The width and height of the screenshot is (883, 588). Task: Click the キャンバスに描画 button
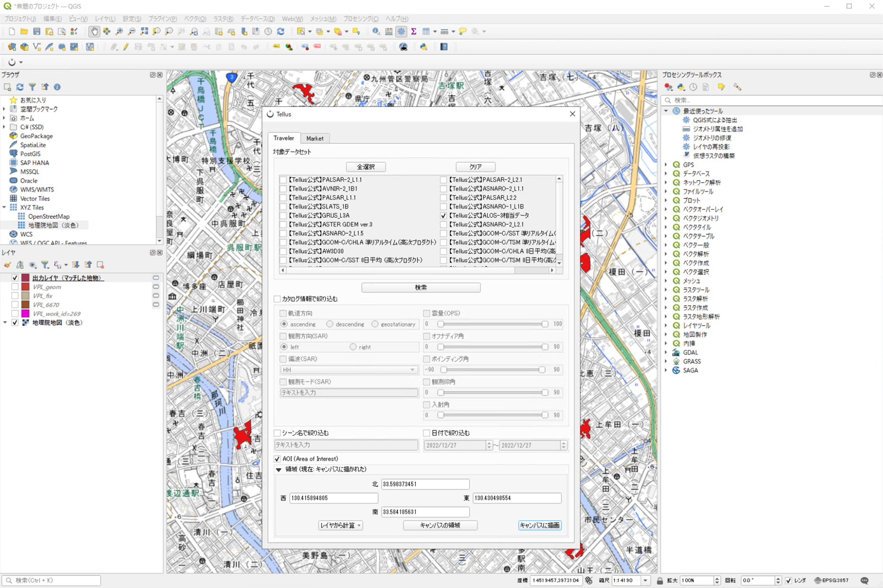[x=540, y=526]
